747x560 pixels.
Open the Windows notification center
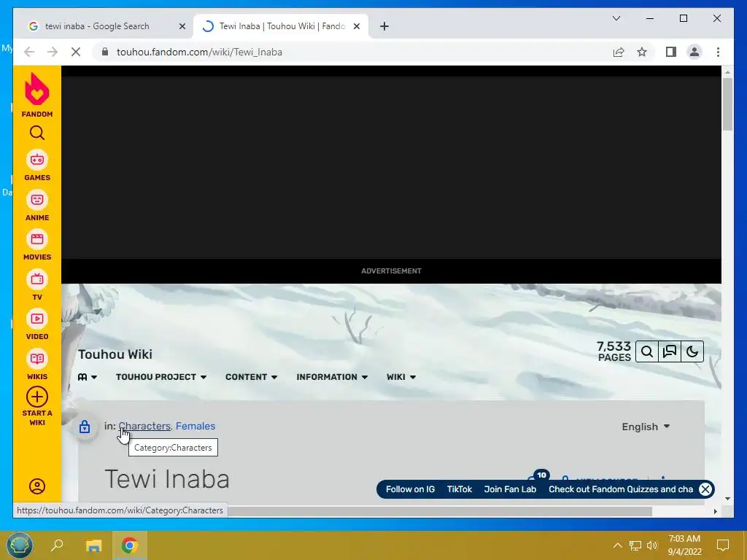click(723, 545)
